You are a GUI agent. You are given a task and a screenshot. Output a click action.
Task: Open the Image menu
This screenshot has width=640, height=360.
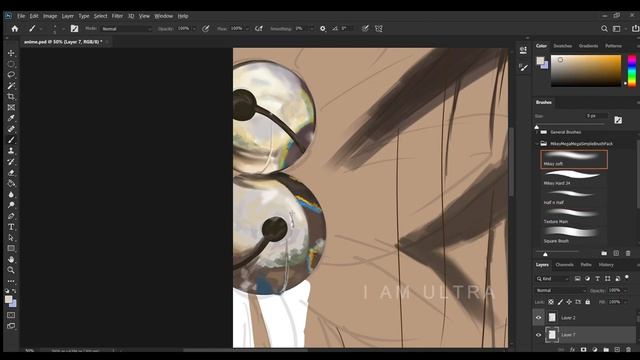click(50, 16)
